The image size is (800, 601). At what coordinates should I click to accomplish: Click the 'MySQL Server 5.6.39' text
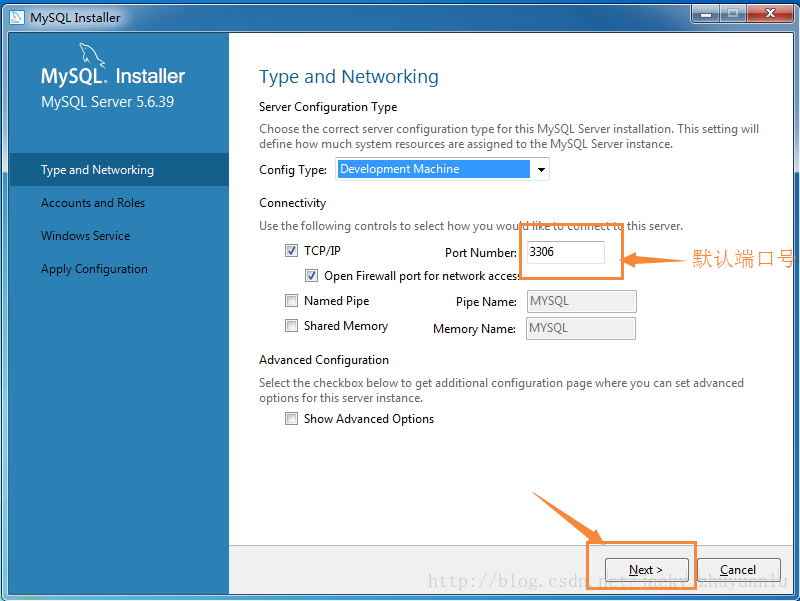pyautogui.click(x=108, y=102)
